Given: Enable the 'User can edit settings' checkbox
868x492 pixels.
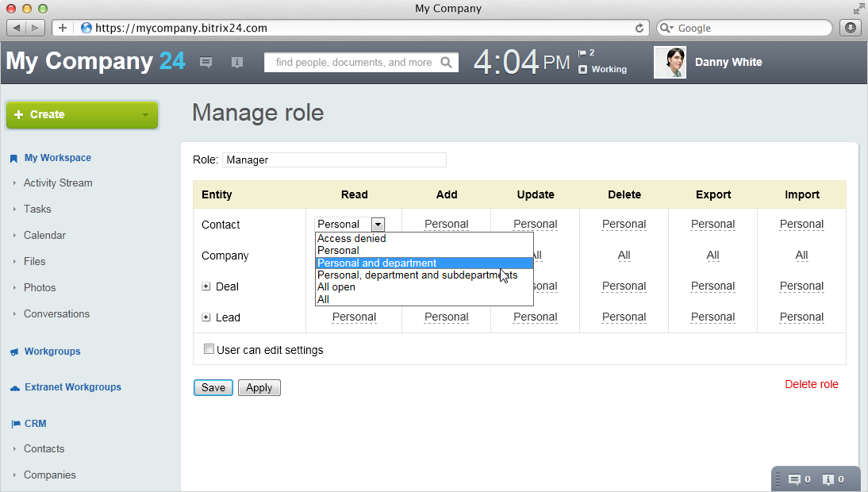Looking at the screenshot, I should click(x=209, y=349).
